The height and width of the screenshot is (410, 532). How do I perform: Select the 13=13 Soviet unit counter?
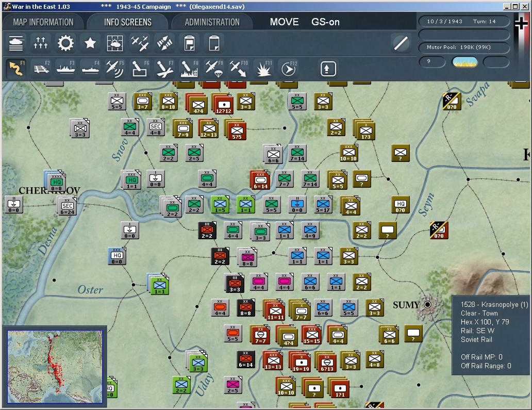(273, 361)
